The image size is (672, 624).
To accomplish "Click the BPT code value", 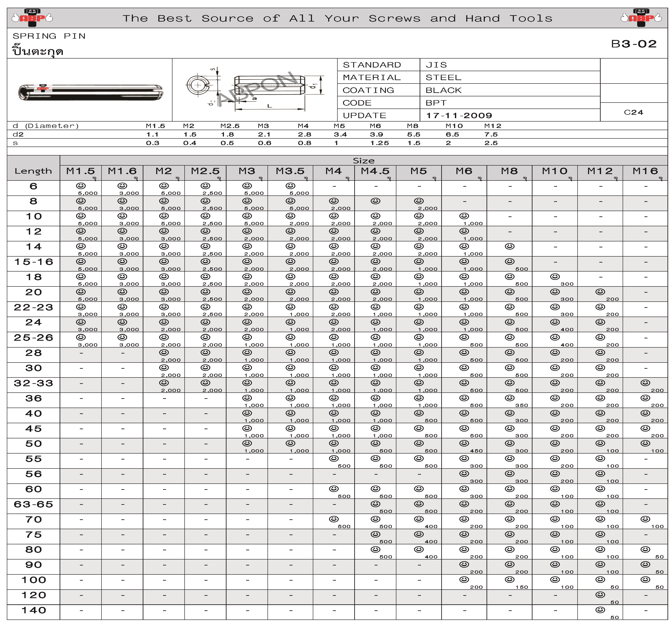I will coord(436,103).
